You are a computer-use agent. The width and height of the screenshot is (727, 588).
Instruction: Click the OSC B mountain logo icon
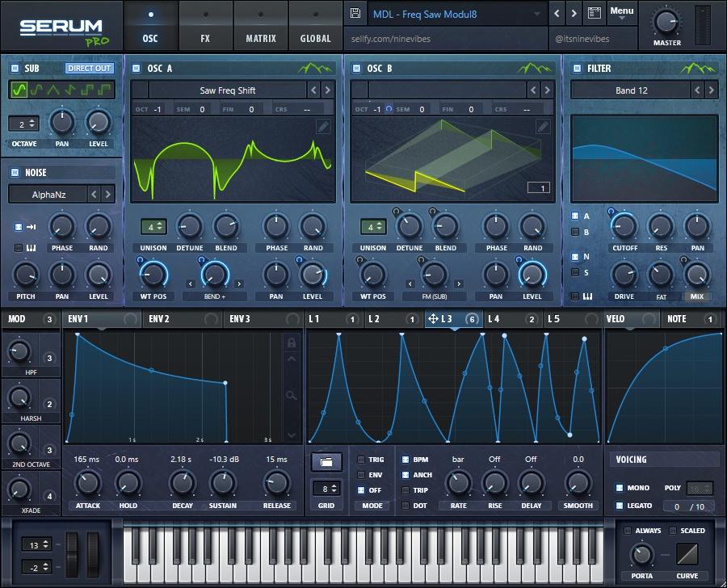coord(535,68)
